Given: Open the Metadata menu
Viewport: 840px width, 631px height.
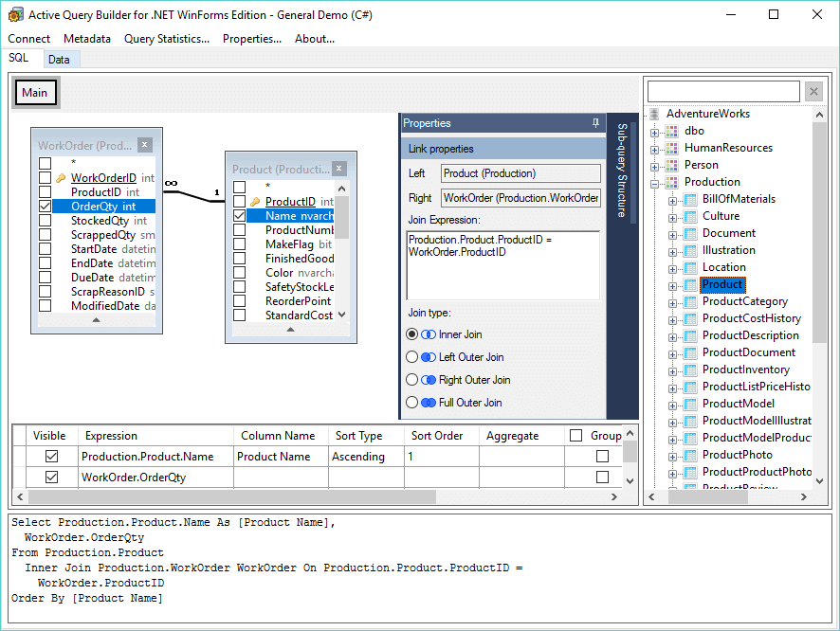Looking at the screenshot, I should 87,39.
